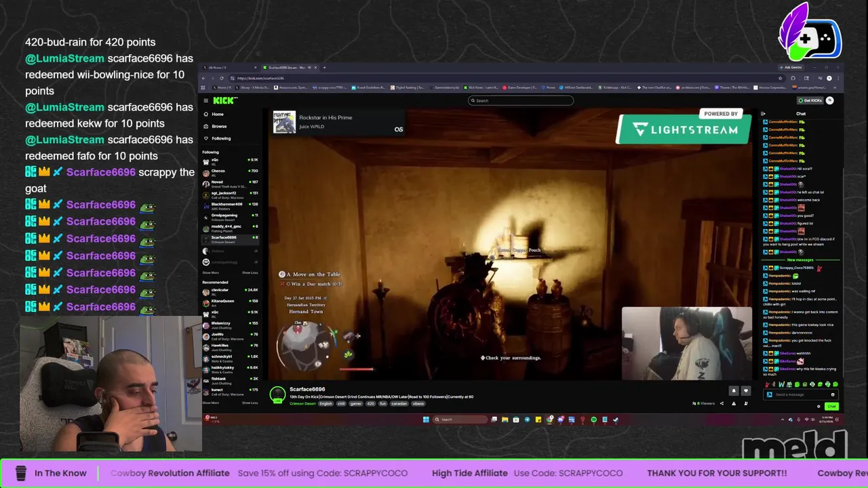Open a new browser tab
The width and height of the screenshot is (868, 488).
click(x=324, y=67)
